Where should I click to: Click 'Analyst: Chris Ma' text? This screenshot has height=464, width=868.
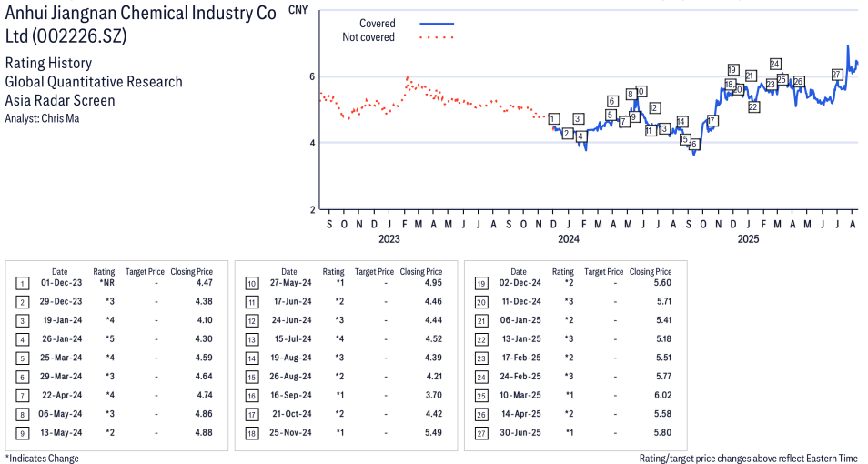pyautogui.click(x=42, y=118)
